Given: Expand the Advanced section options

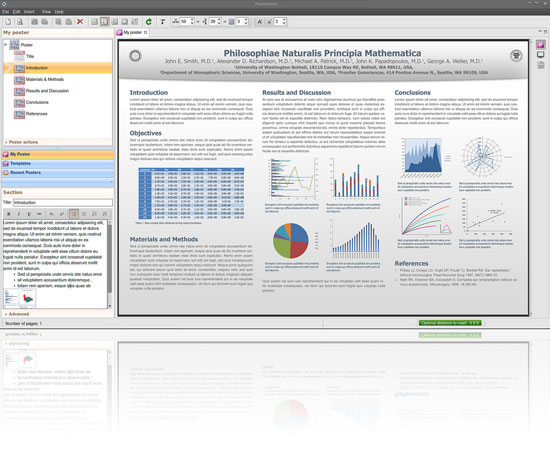Looking at the screenshot, I should pyautogui.click(x=17, y=314).
